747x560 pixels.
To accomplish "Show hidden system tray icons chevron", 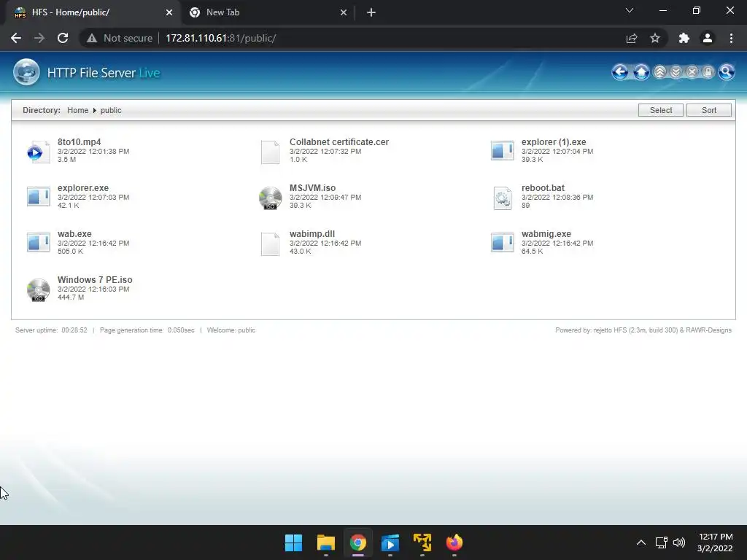I will point(641,542).
